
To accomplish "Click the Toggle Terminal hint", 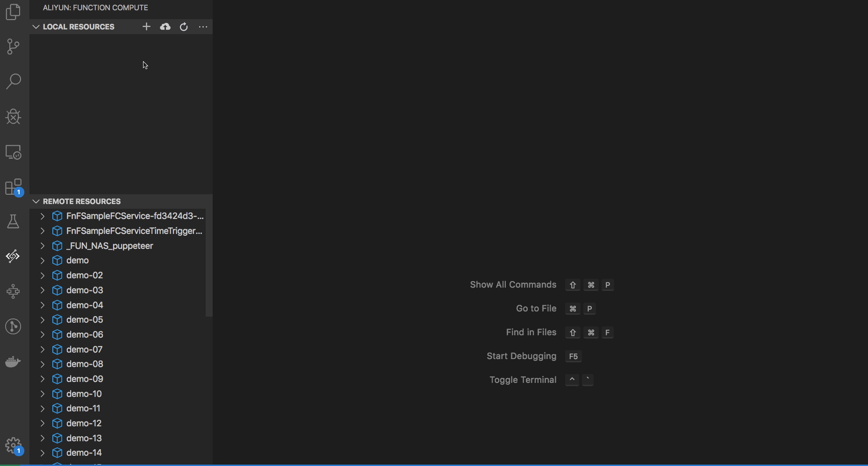I will tap(523, 380).
